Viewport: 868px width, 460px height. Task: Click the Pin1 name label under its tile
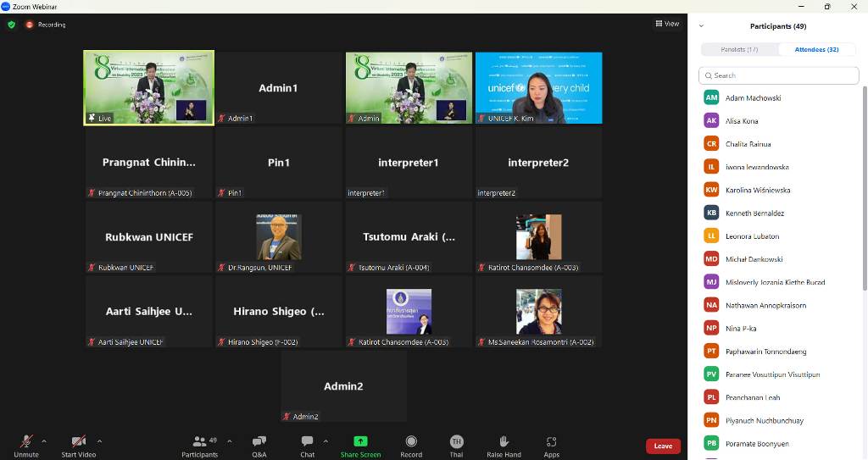click(235, 193)
